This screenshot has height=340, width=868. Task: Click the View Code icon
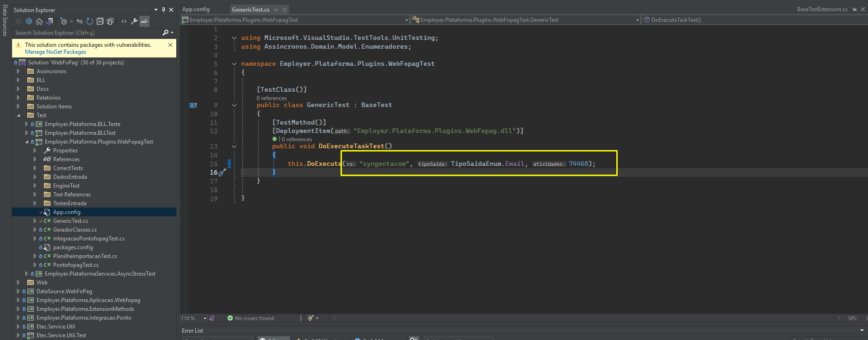(124, 21)
